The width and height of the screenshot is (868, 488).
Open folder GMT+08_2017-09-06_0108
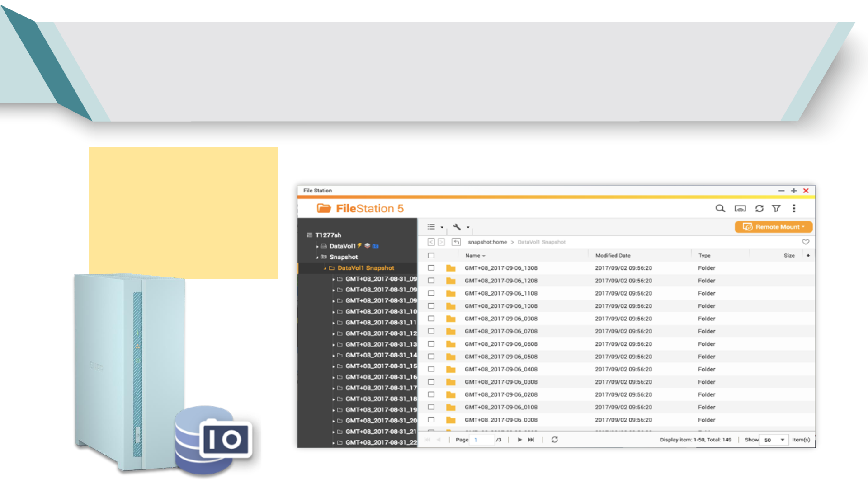tap(501, 407)
